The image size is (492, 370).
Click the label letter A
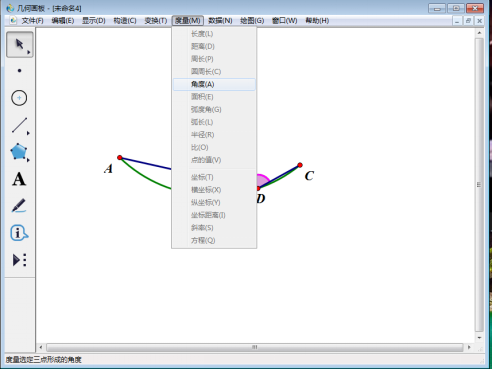coord(108,169)
